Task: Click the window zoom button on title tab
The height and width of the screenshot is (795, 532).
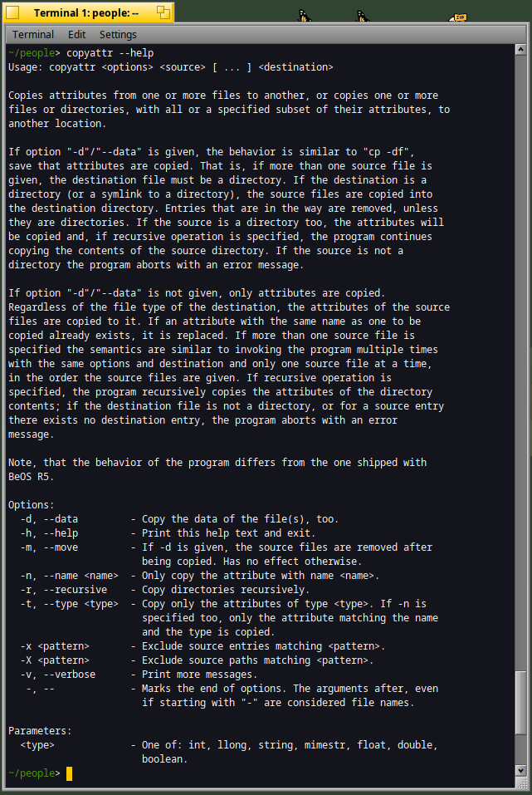Action: click(164, 12)
